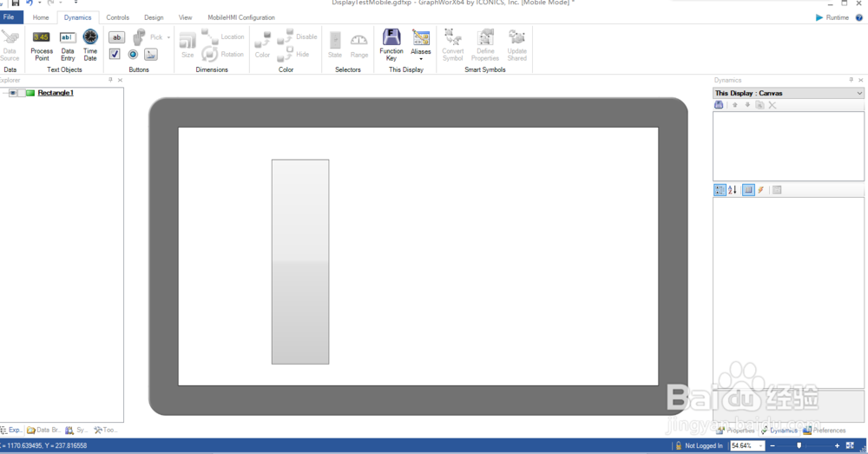Undo the last action
The height and width of the screenshot is (454, 868).
point(30,3)
